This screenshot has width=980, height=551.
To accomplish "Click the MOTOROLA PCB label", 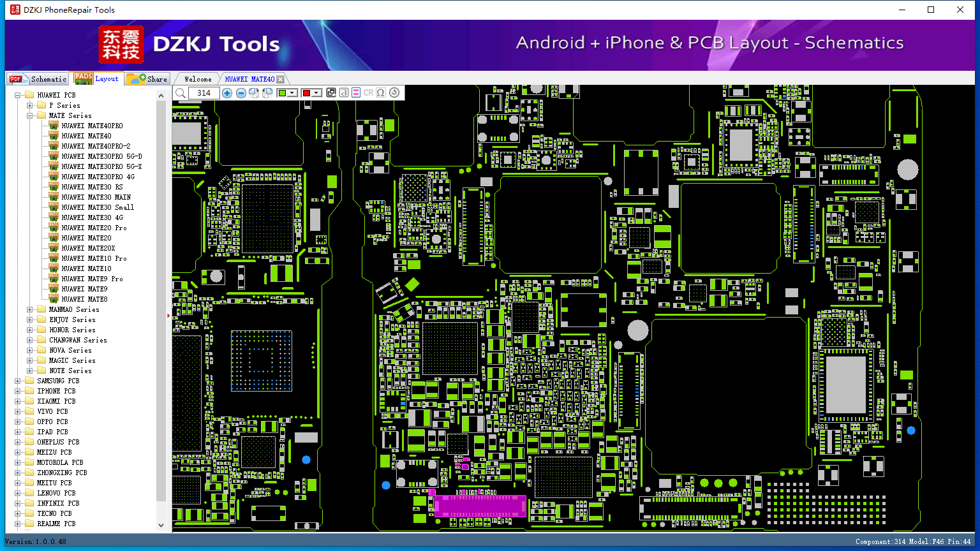I will pos(60,462).
